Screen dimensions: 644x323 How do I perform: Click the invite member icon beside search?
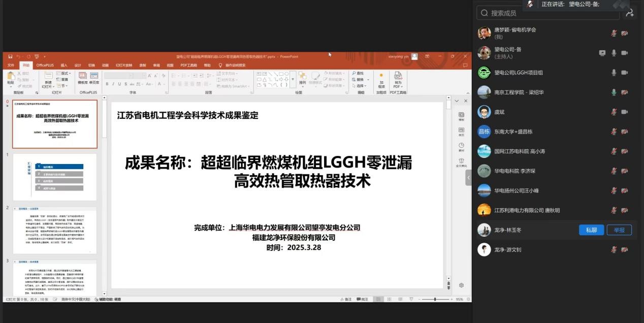pyautogui.click(x=630, y=13)
